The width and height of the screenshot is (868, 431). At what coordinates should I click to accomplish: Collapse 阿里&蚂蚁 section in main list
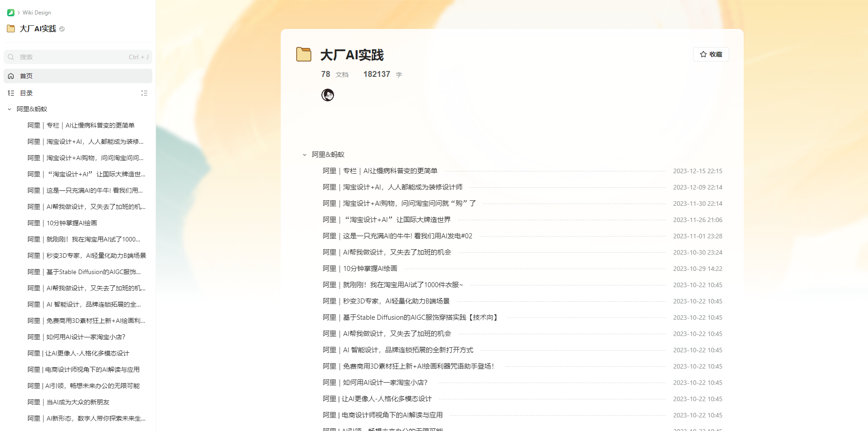pos(305,155)
